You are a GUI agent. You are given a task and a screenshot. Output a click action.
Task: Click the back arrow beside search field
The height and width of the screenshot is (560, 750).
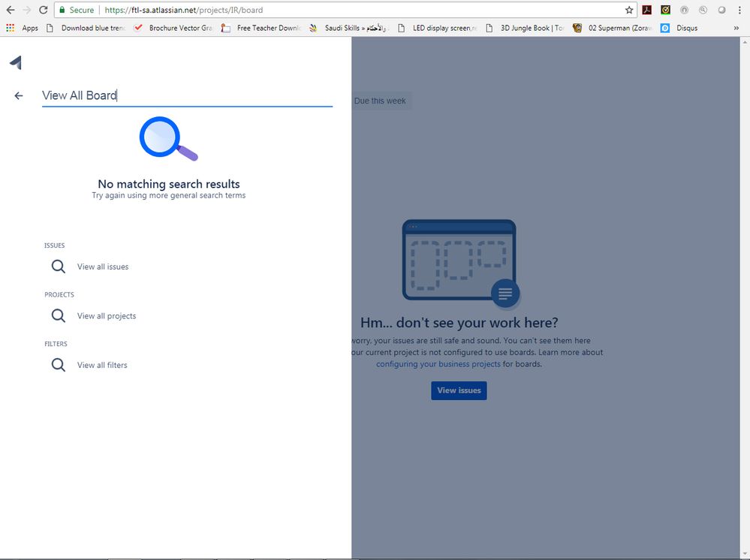(19, 95)
